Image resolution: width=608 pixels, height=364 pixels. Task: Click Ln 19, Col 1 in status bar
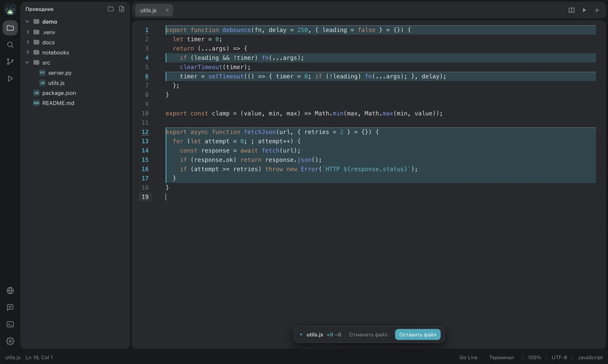(39, 357)
